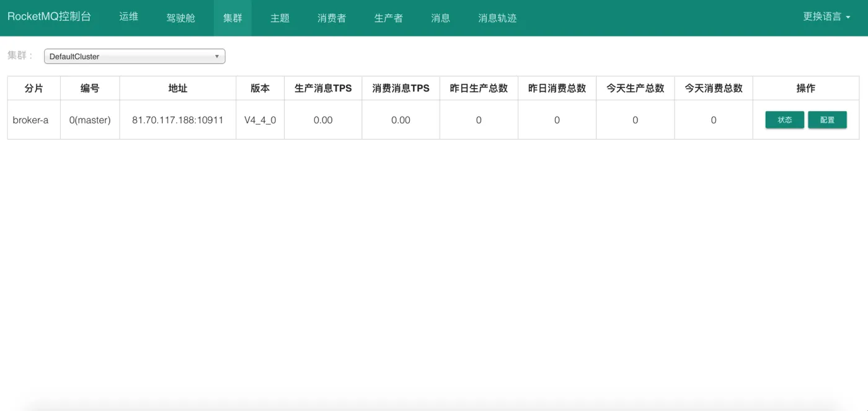868x411 pixels.
Task: Click the 消费消息TPS column header
Action: pyautogui.click(x=401, y=88)
